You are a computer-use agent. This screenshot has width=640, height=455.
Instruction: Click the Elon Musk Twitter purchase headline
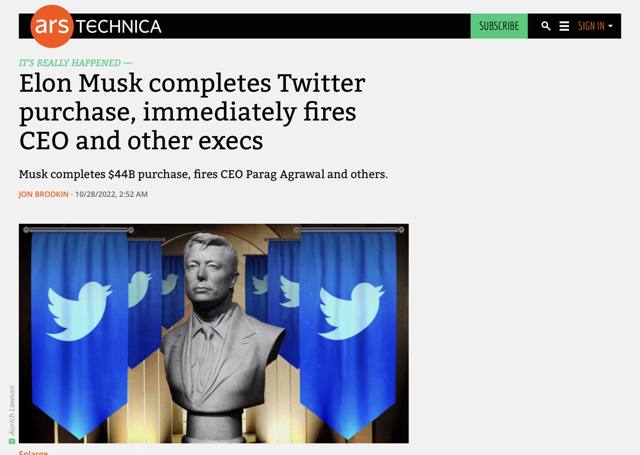(192, 111)
